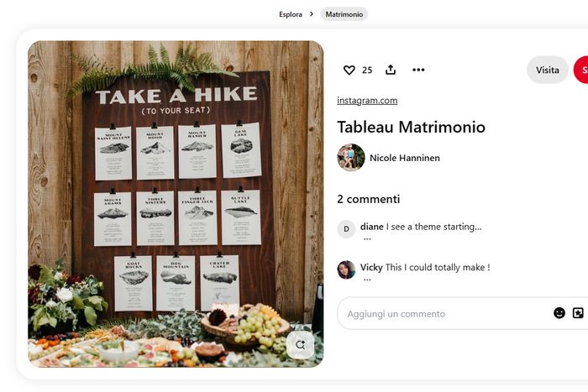588x392 pixels.
Task: Click diane's avatar circle
Action: [x=346, y=229]
